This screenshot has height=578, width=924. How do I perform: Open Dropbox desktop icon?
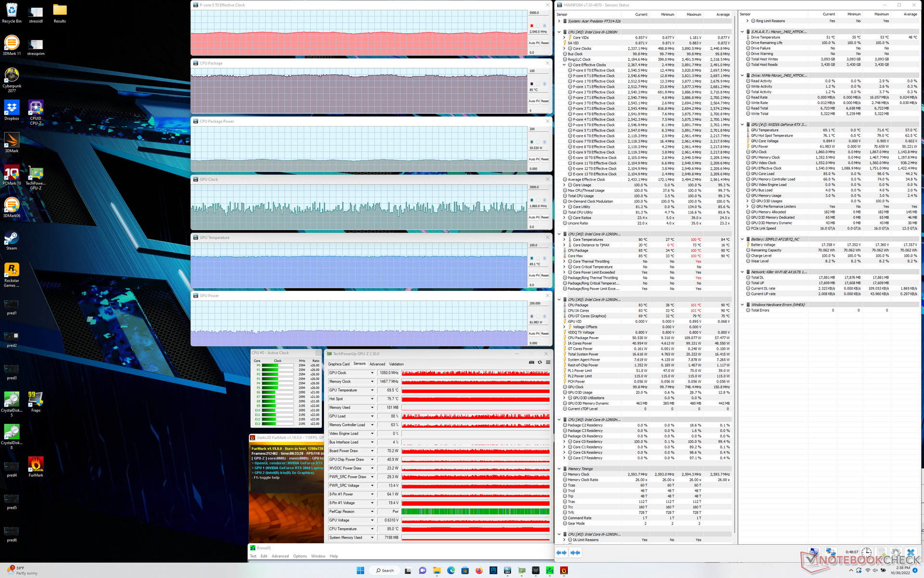pyautogui.click(x=12, y=110)
